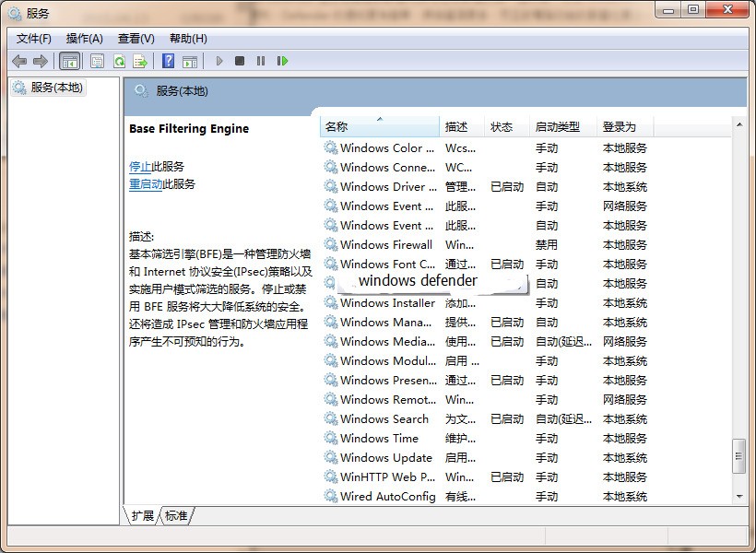
Task: Click 已启动 status of Windows Search row
Action: pos(507,419)
